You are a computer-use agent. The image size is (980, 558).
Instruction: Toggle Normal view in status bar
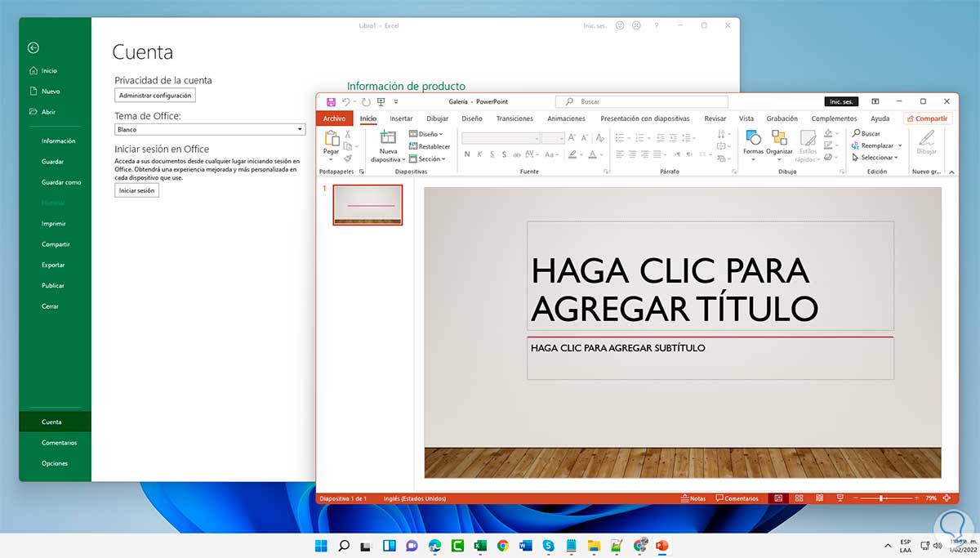pos(778,498)
